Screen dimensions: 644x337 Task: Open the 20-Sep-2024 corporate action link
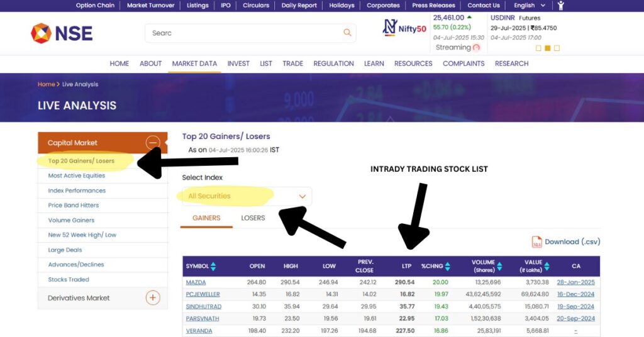576,319
